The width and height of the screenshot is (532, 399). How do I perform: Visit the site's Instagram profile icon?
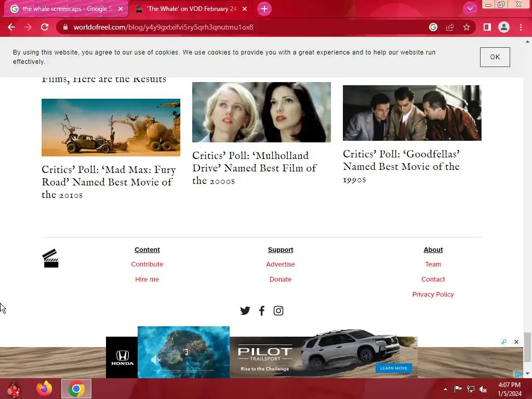click(x=278, y=311)
